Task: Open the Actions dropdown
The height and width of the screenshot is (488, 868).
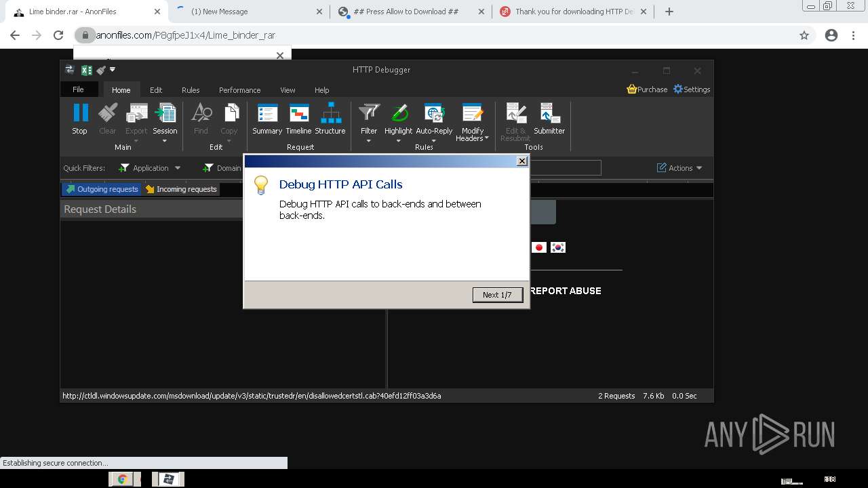Action: 679,168
